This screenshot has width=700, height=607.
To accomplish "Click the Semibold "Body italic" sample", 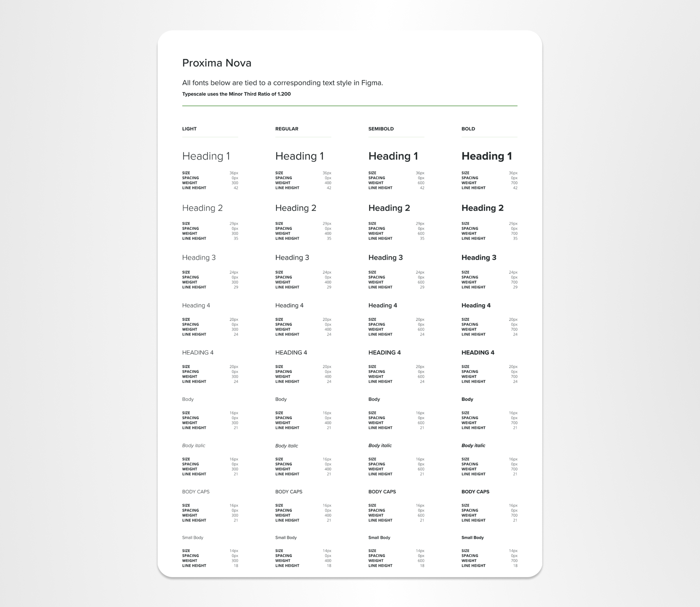I will click(x=380, y=446).
